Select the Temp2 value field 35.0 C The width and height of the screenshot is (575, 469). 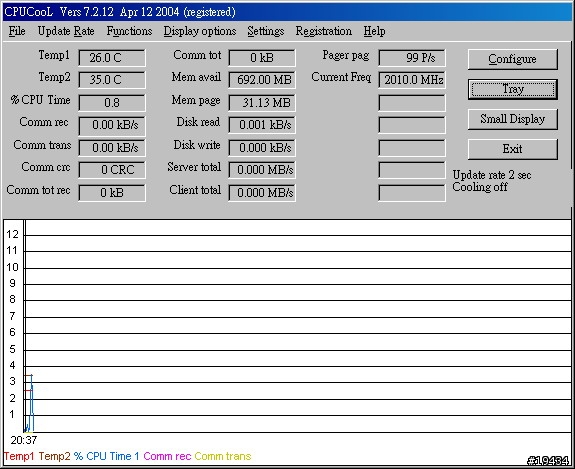(112, 80)
